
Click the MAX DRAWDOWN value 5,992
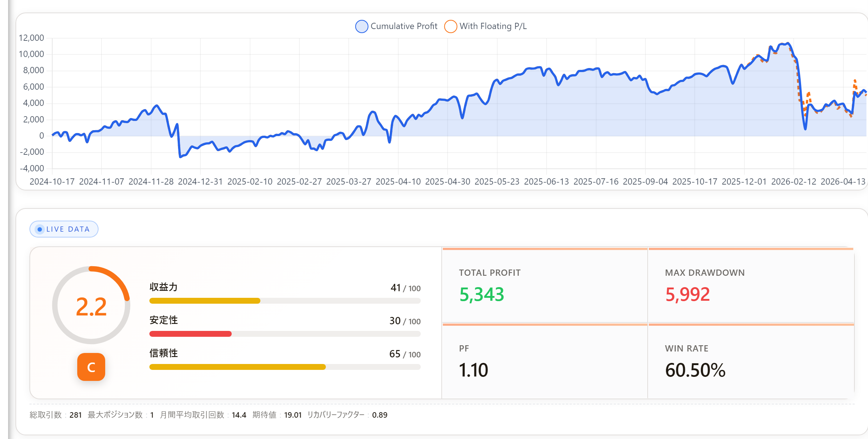pyautogui.click(x=687, y=295)
